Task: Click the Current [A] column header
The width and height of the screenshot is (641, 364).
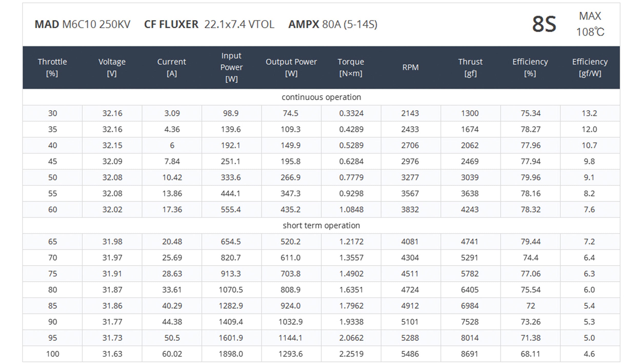Action: (172, 67)
